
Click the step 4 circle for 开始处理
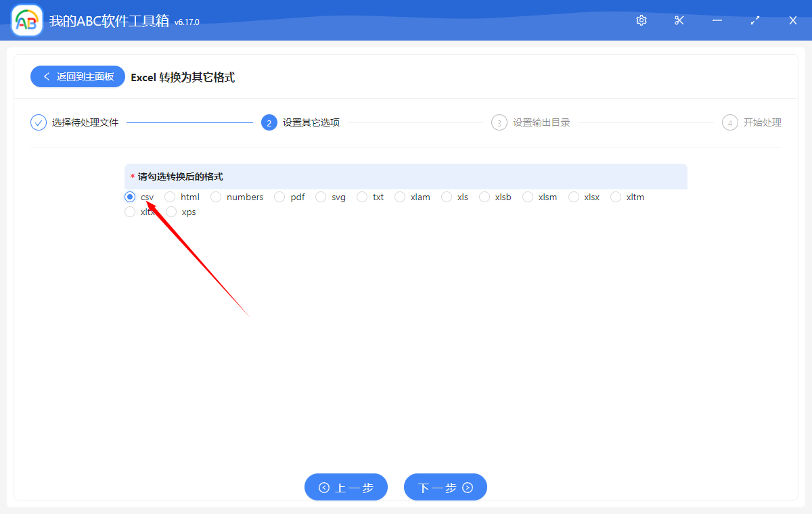729,122
